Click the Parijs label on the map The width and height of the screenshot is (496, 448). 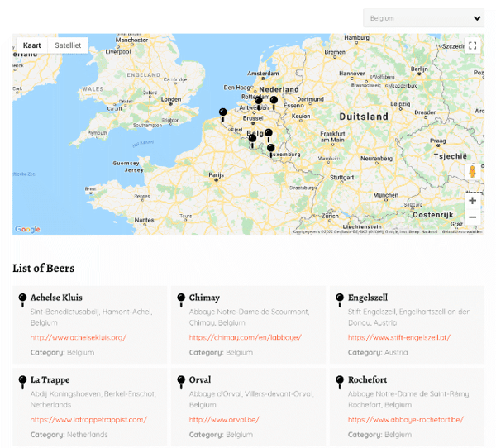point(216,174)
